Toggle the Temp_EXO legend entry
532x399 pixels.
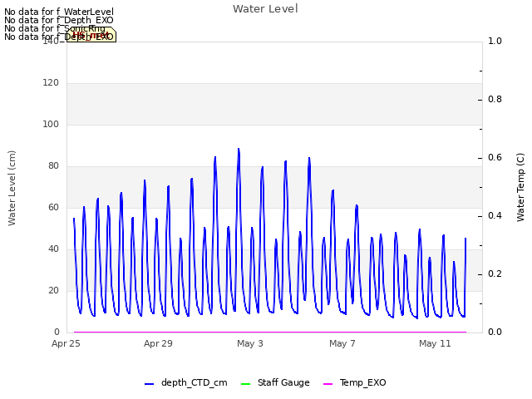point(355,382)
